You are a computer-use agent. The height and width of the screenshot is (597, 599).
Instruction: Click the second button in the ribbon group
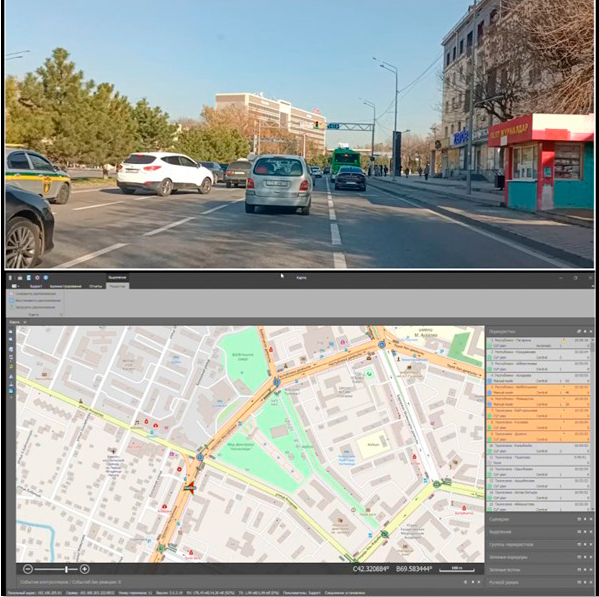click(35, 301)
